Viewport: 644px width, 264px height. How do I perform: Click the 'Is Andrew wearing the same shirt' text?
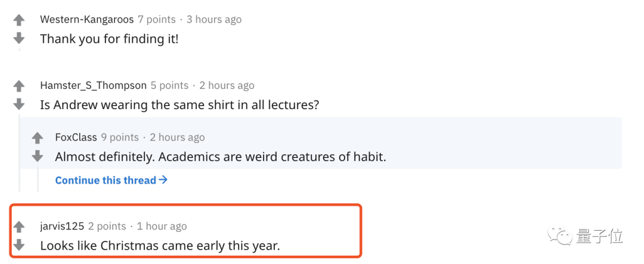pyautogui.click(x=179, y=105)
